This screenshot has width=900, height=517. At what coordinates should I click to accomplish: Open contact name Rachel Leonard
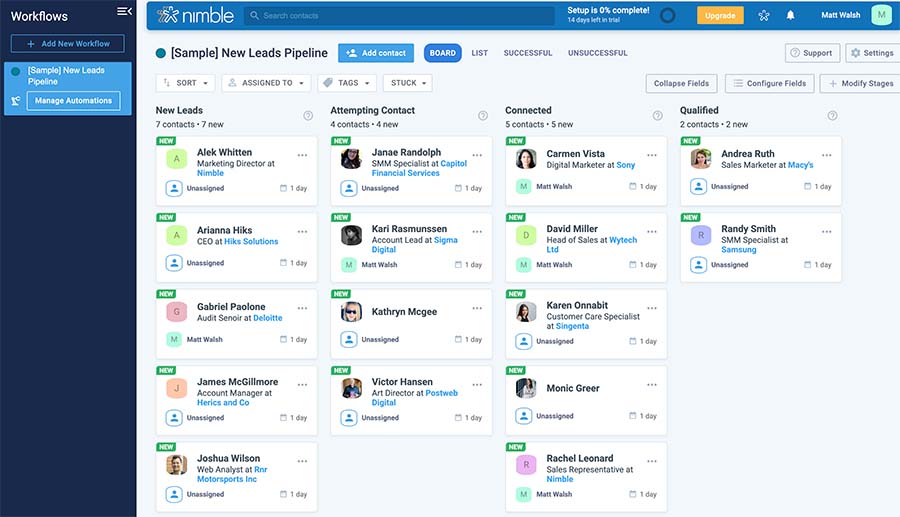(x=580, y=458)
